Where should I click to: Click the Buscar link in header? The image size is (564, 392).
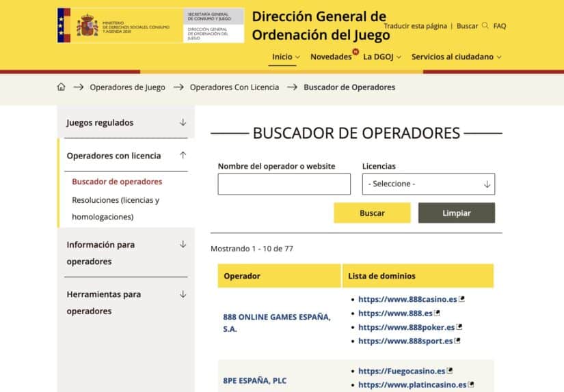[467, 26]
